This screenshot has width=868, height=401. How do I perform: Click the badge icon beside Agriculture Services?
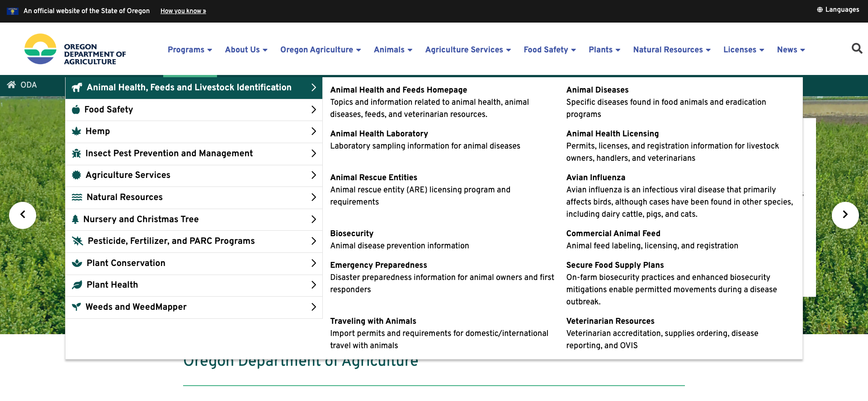tap(76, 175)
